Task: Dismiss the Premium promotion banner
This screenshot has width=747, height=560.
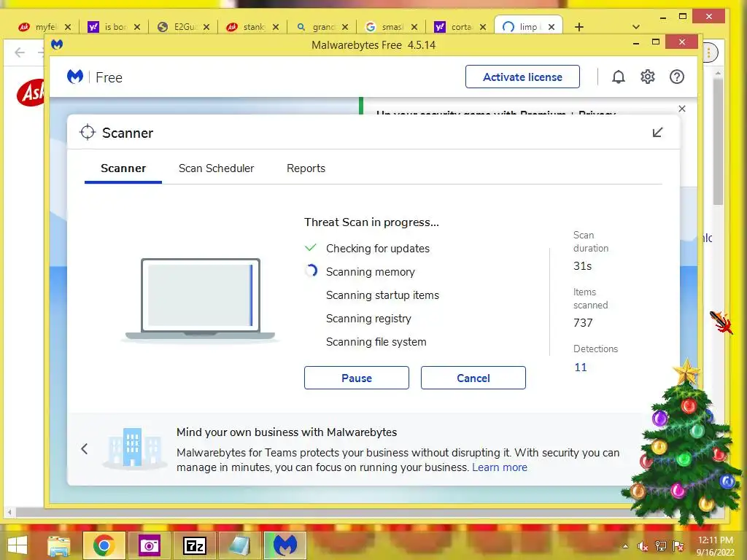Action: pyautogui.click(x=682, y=109)
